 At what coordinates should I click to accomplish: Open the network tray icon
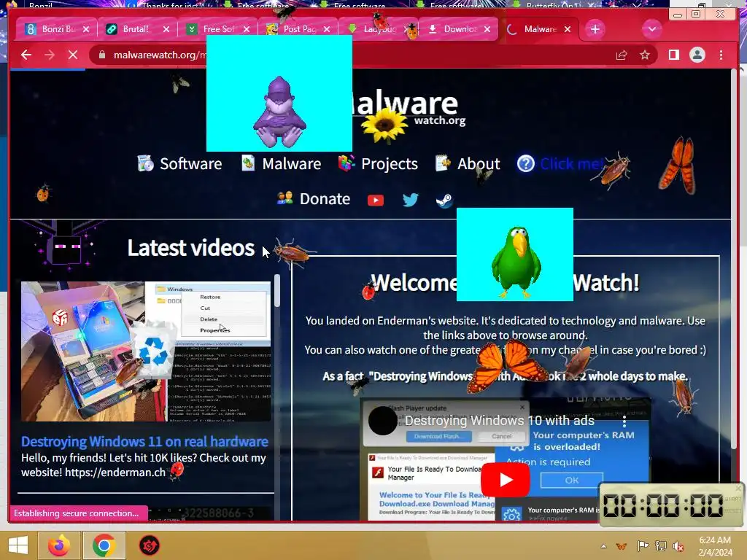(x=660, y=546)
